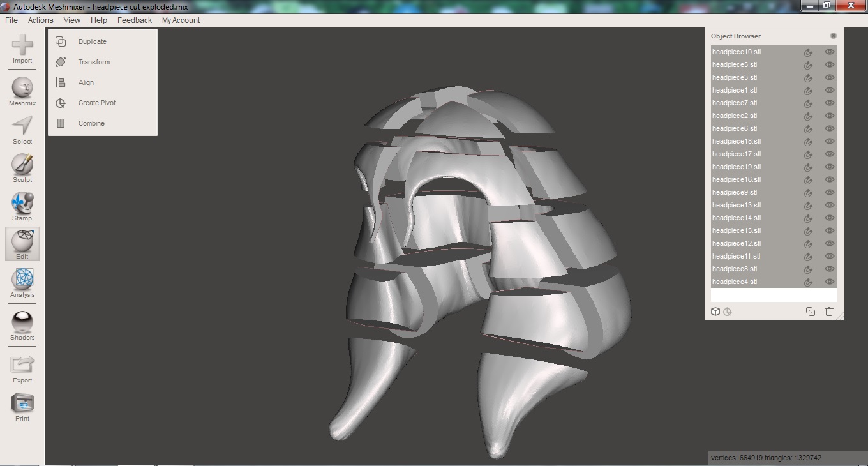The width and height of the screenshot is (868, 466).
Task: Click the pivot icon in Object Browser footer
Action: point(728,312)
